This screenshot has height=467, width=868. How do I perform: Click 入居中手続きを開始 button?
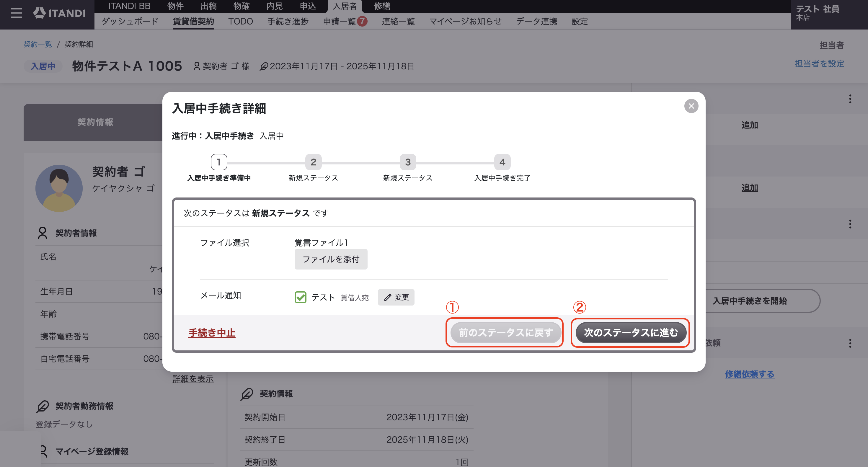pos(750,301)
